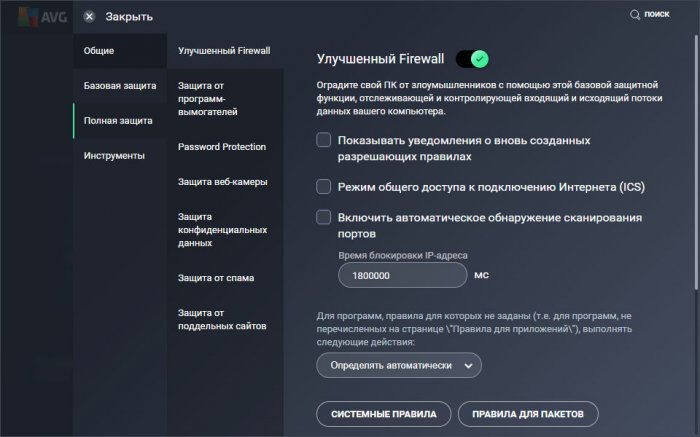Click the search magnifier icon
This screenshot has width=700, height=437.
tap(634, 15)
